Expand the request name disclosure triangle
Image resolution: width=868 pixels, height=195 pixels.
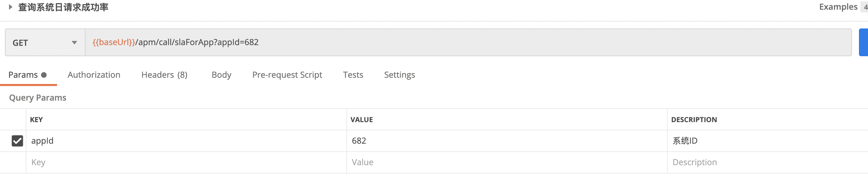pos(10,7)
